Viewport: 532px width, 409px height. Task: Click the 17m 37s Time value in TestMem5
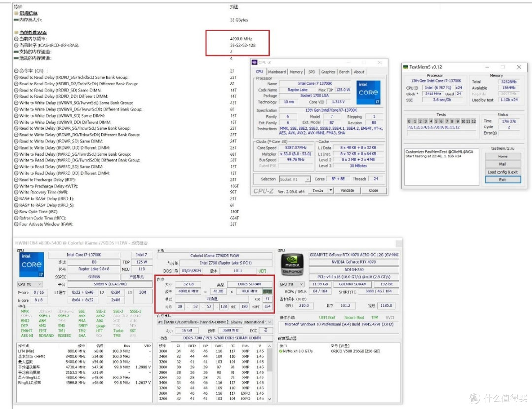[509, 121]
